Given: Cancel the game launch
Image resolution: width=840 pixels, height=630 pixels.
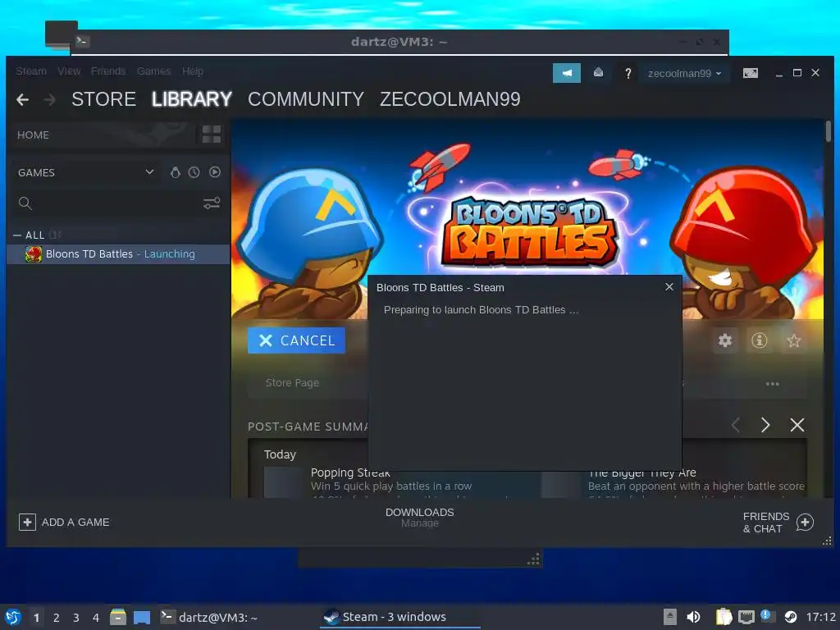Looking at the screenshot, I should click(296, 340).
